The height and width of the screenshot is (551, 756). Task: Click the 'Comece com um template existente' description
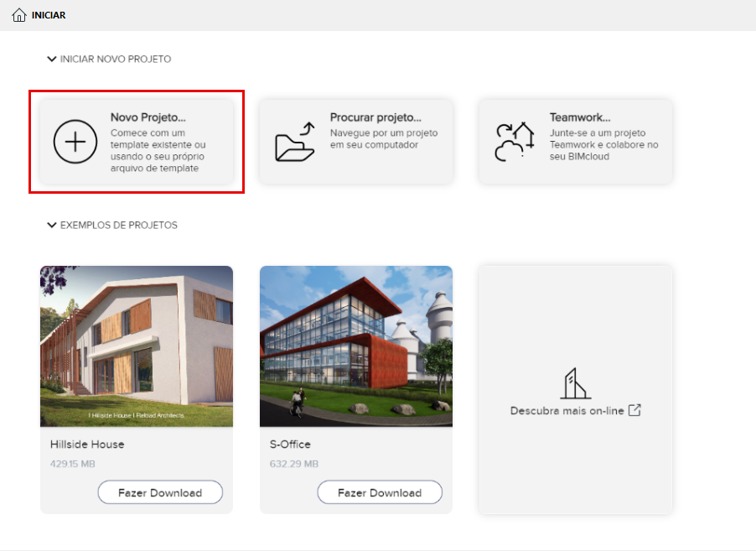pyautogui.click(x=158, y=150)
